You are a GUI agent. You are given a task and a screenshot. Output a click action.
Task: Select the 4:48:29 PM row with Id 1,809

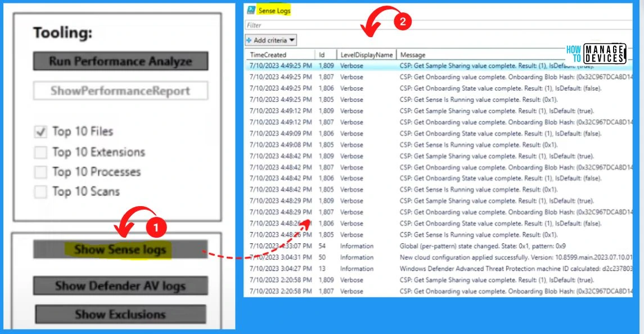439,201
